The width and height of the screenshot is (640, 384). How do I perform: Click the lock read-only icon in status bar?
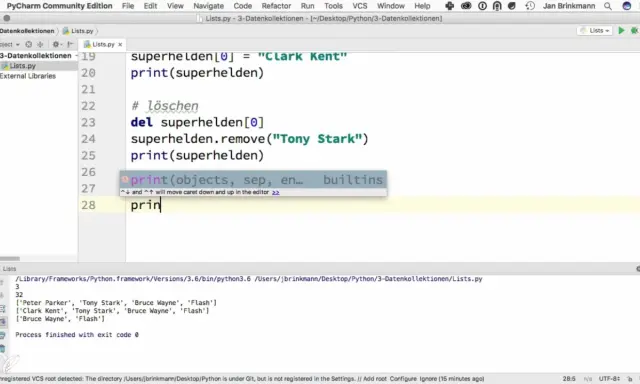(630, 379)
